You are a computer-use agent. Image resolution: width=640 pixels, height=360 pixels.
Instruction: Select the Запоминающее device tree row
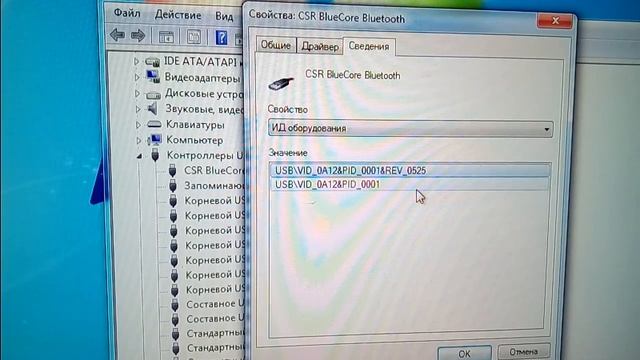click(214, 186)
